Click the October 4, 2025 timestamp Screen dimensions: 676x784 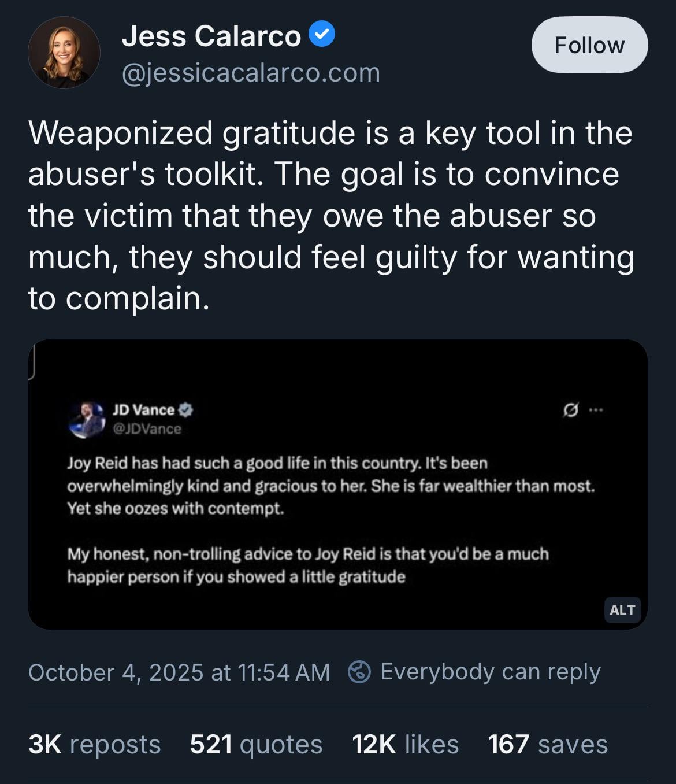(x=179, y=672)
